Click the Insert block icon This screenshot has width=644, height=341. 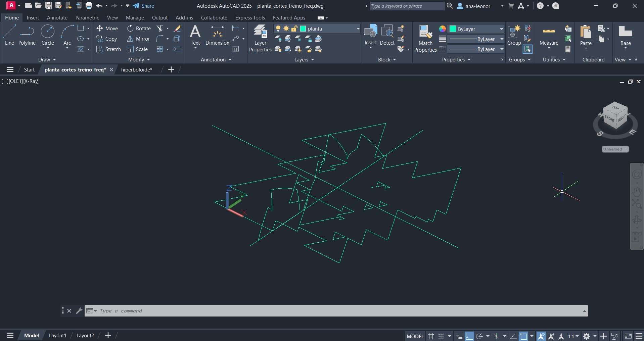tap(371, 35)
